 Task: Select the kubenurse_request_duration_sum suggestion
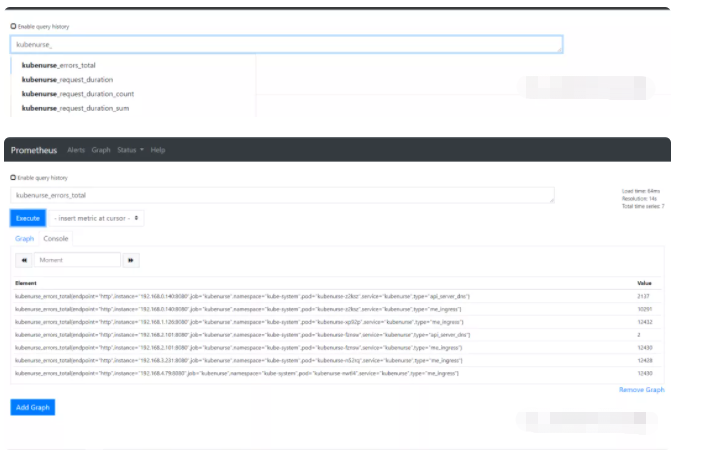click(75, 108)
